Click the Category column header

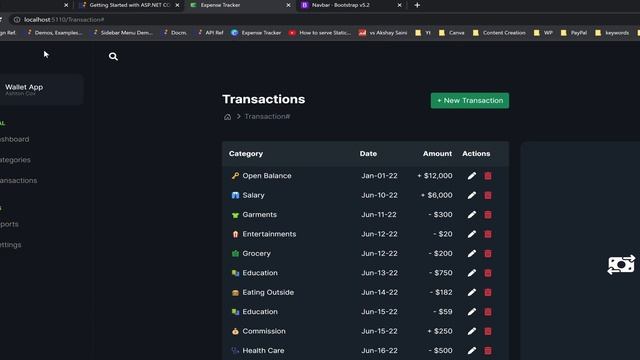(246, 154)
